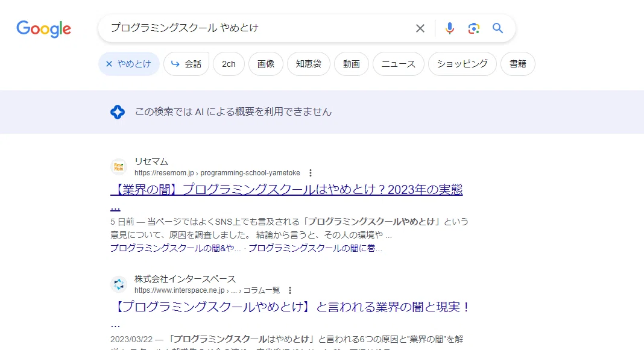Open the AI overview sparkle icon

tap(118, 111)
